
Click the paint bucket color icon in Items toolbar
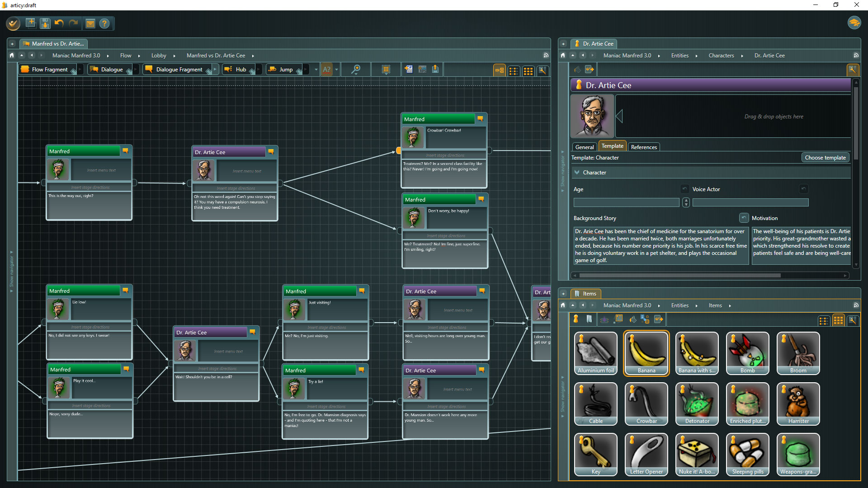633,319
